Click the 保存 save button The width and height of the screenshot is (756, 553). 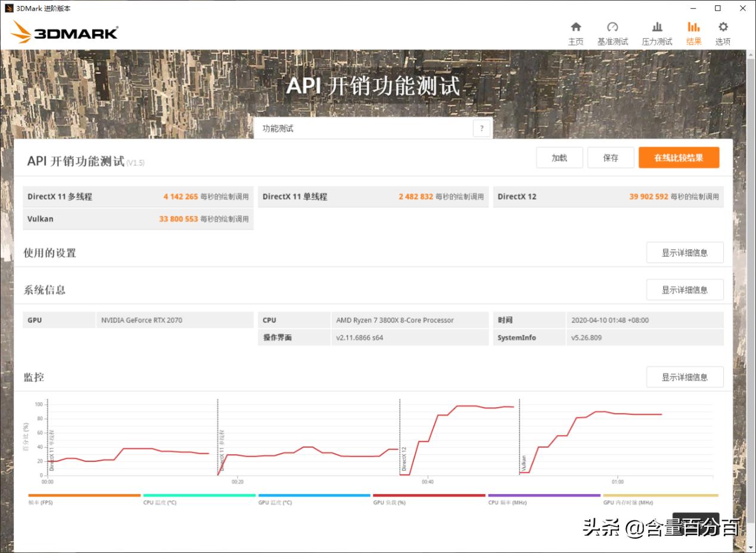[610, 157]
